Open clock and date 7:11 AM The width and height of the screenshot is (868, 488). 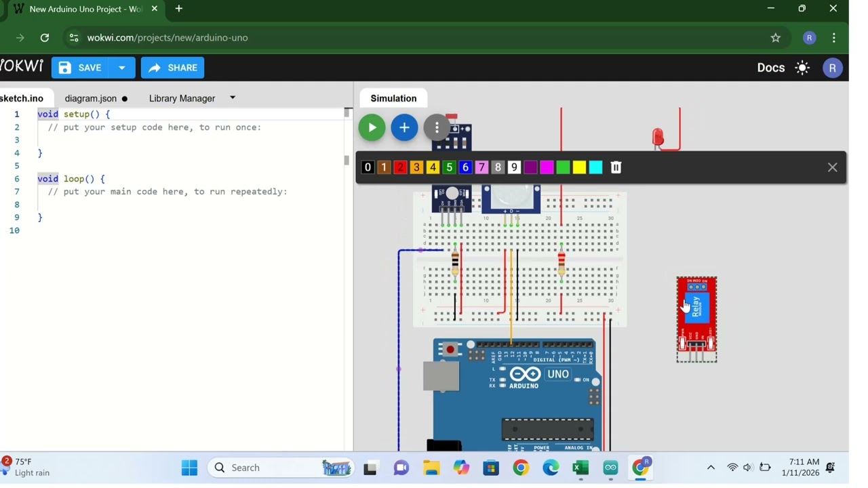click(800, 467)
